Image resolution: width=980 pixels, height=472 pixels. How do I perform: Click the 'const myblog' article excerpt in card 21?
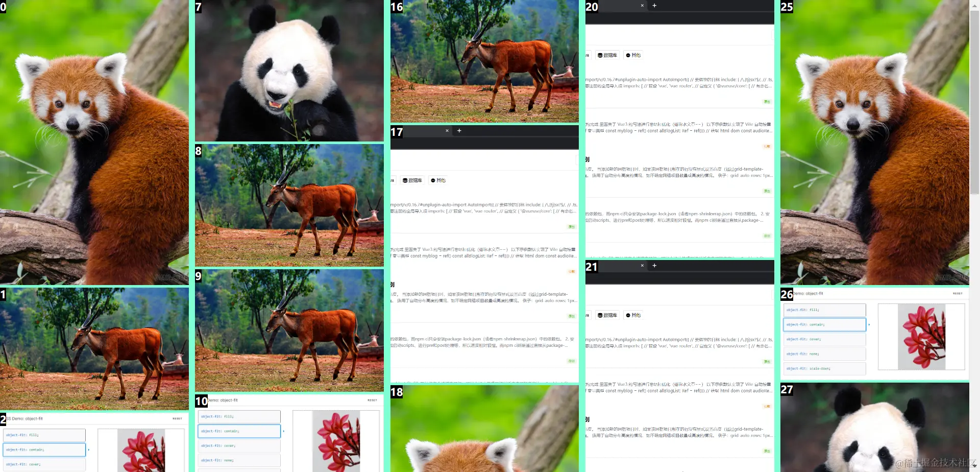coord(679,388)
